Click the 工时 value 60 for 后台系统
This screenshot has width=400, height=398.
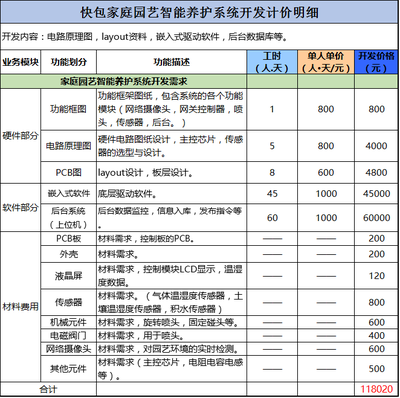pyautogui.click(x=272, y=218)
